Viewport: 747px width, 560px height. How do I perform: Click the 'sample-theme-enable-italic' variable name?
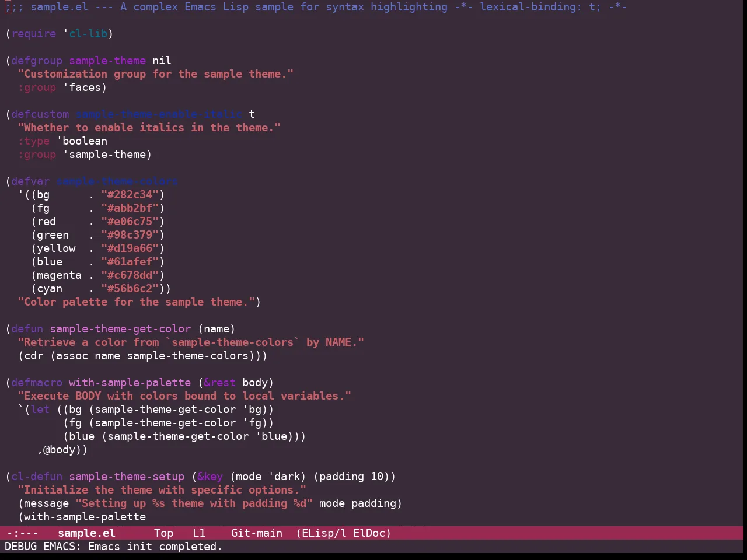[159, 114]
